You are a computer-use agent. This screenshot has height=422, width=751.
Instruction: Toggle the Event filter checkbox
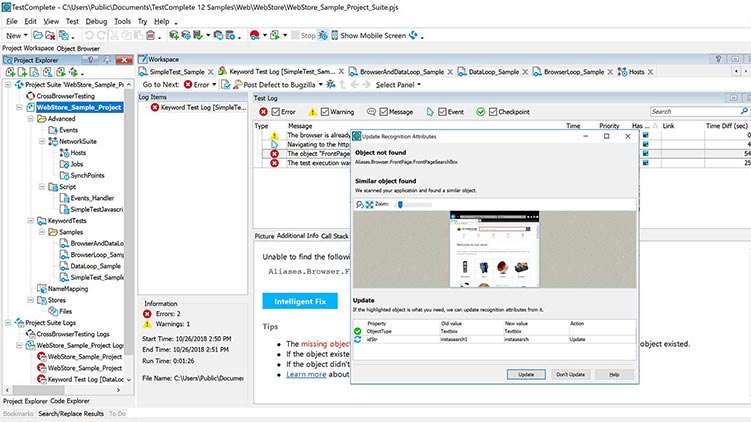(442, 112)
